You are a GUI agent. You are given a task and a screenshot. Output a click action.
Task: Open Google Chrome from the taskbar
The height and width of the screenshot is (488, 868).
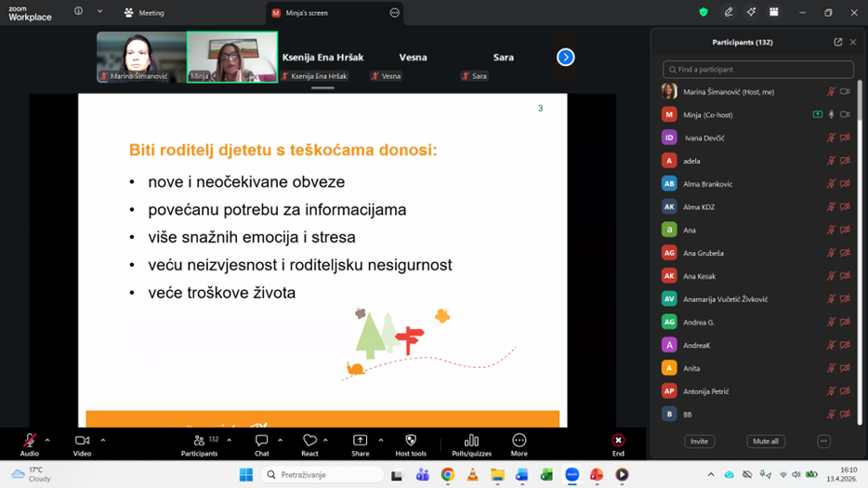pyautogui.click(x=447, y=475)
